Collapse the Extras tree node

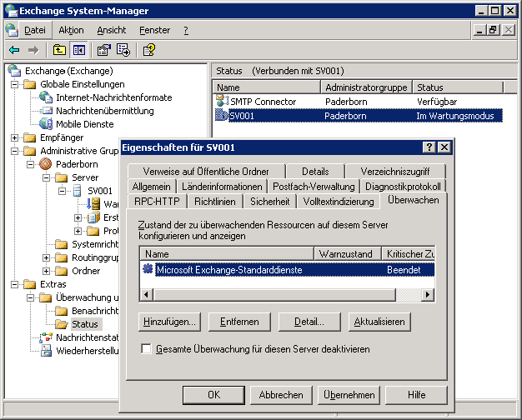(x=14, y=284)
